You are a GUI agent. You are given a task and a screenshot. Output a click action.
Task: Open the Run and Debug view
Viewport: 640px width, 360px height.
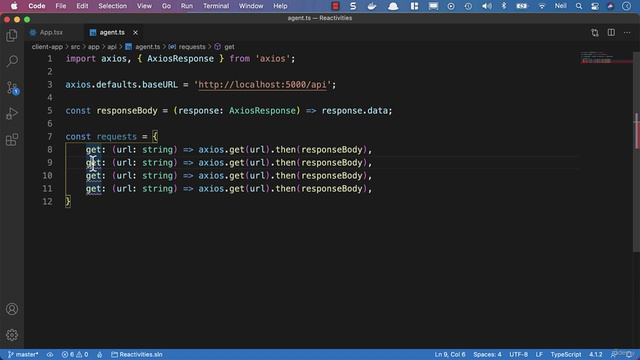12,113
